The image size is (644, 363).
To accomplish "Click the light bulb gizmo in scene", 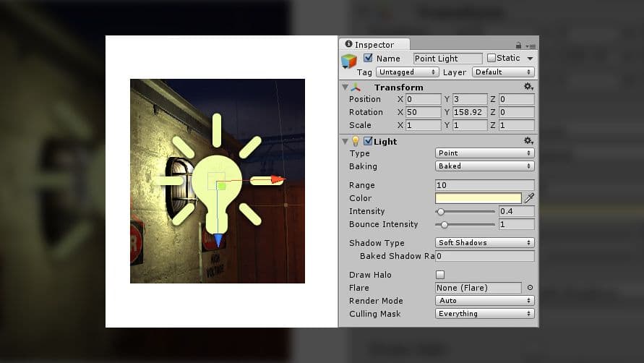I will 216,195.
